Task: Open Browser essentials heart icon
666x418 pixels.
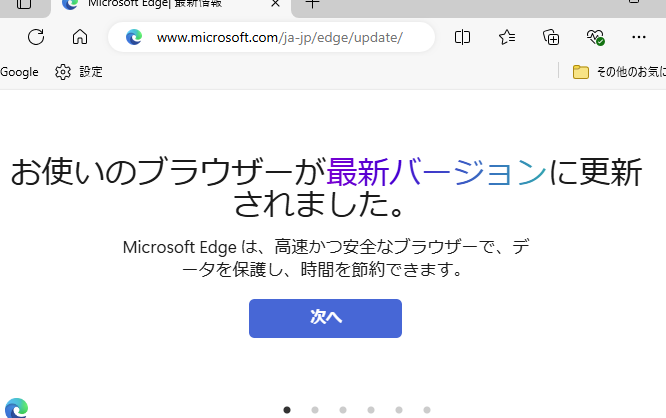Action: tap(595, 38)
